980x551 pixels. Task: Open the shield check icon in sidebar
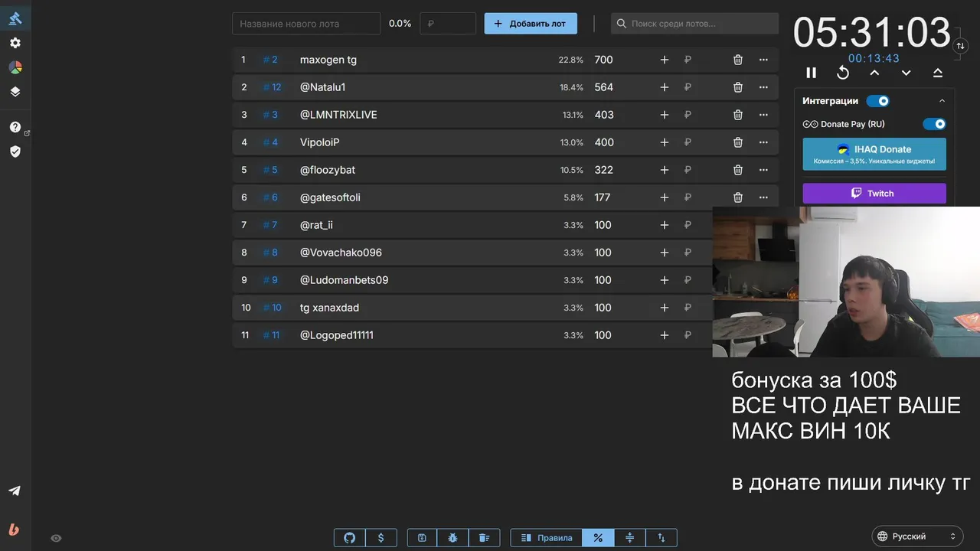click(15, 152)
